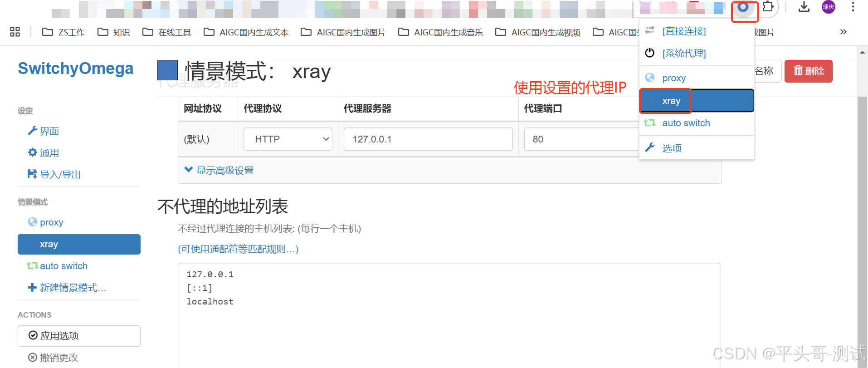Click the SwitchyOmega title logo
The width and height of the screenshot is (868, 368).
point(76,69)
